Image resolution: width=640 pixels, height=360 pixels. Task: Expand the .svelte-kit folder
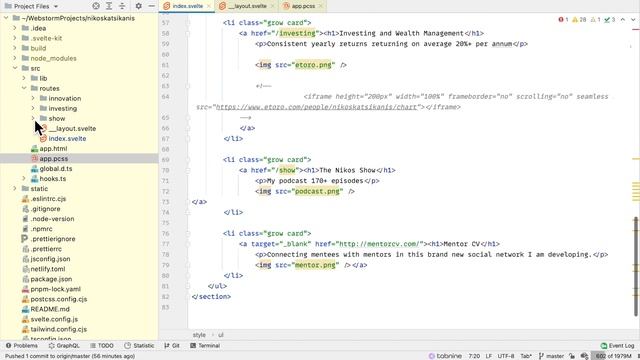[x=15, y=38]
